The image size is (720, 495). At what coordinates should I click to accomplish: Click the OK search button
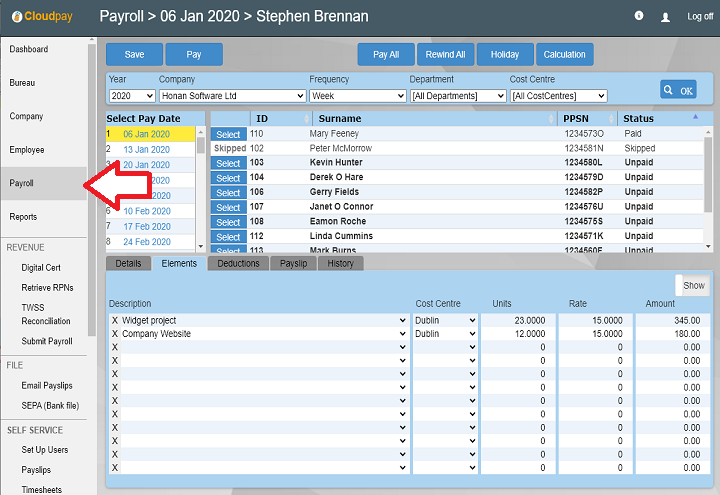point(678,90)
